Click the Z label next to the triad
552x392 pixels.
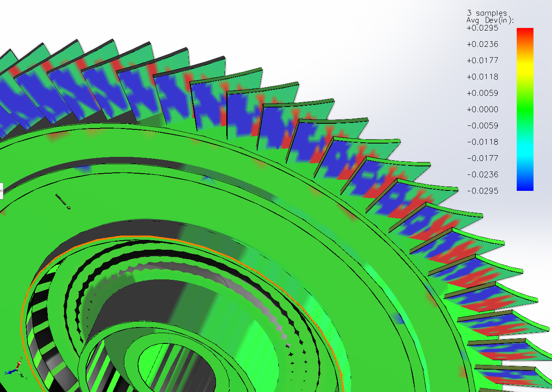click(6, 373)
